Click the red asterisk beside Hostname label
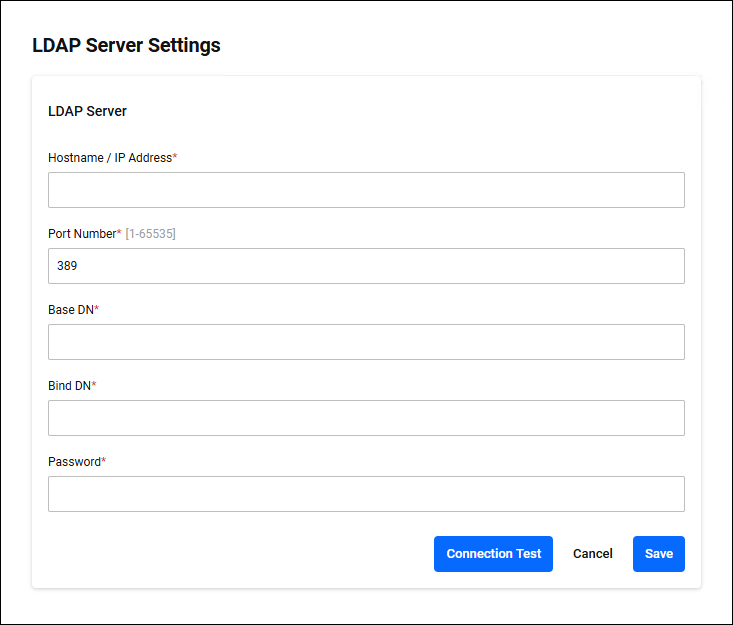Viewport: 733px width, 625px height. point(175,157)
